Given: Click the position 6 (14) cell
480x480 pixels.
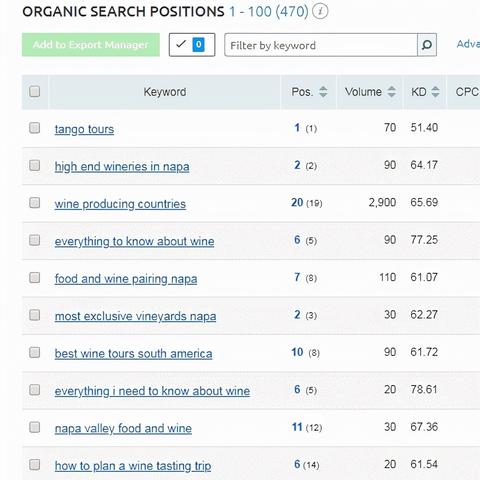Looking at the screenshot, I should point(307,464).
